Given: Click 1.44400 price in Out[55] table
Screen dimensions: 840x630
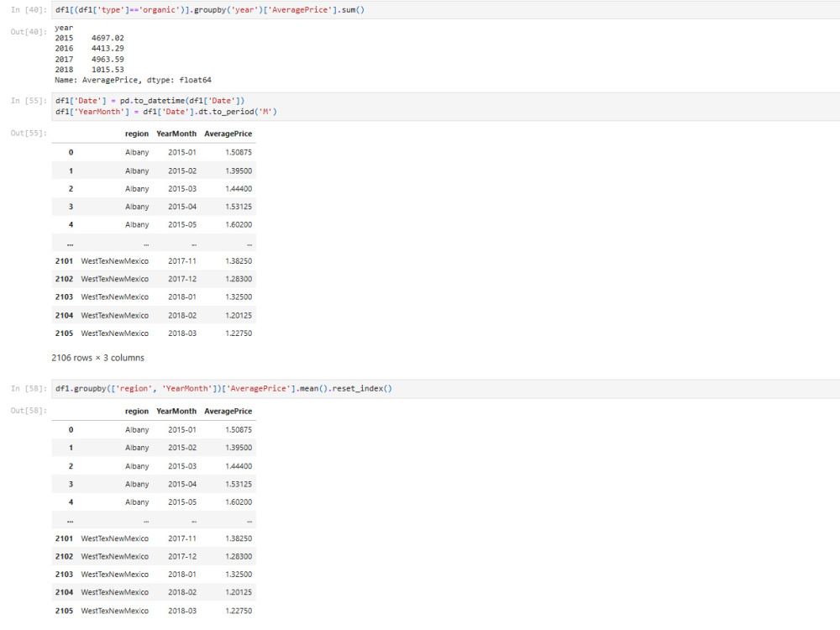Looking at the screenshot, I should 239,189.
